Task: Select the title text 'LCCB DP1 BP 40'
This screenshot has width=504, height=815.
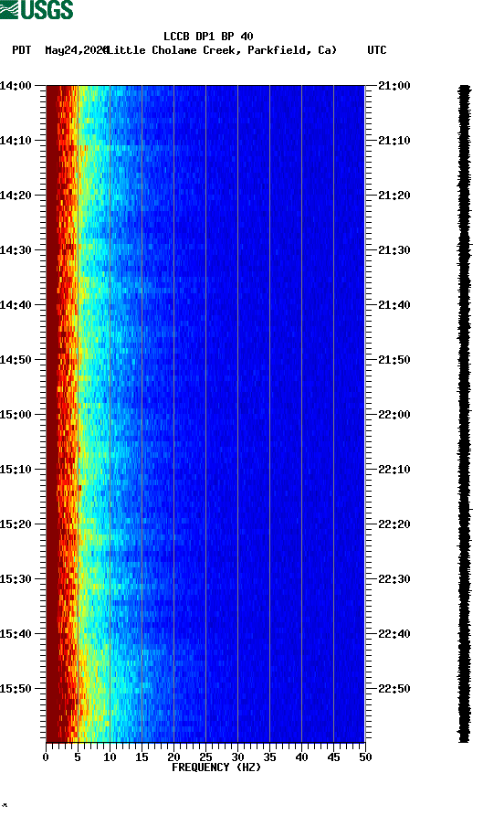Action: pyautogui.click(x=208, y=37)
